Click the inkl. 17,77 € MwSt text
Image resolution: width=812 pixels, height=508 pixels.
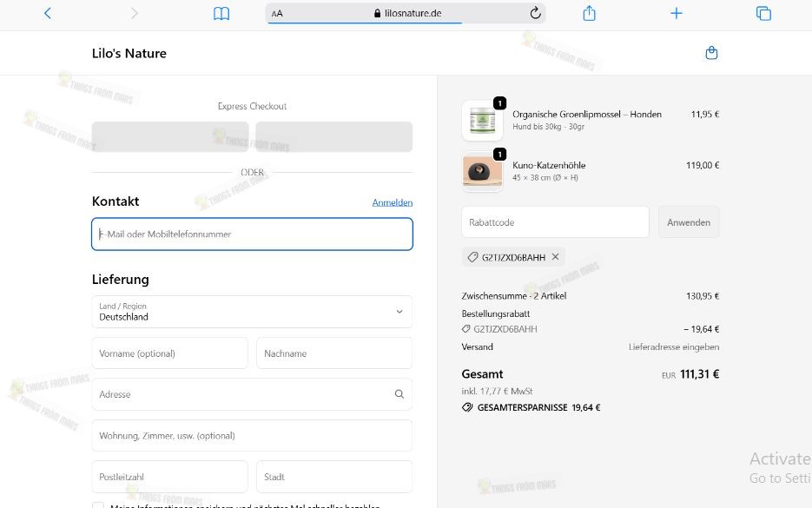(497, 391)
